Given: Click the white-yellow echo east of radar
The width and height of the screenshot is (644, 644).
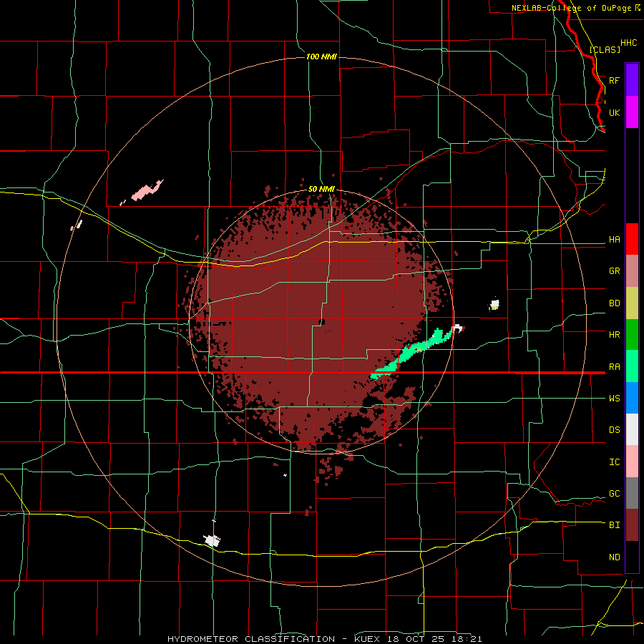Looking at the screenshot, I should tap(495, 304).
